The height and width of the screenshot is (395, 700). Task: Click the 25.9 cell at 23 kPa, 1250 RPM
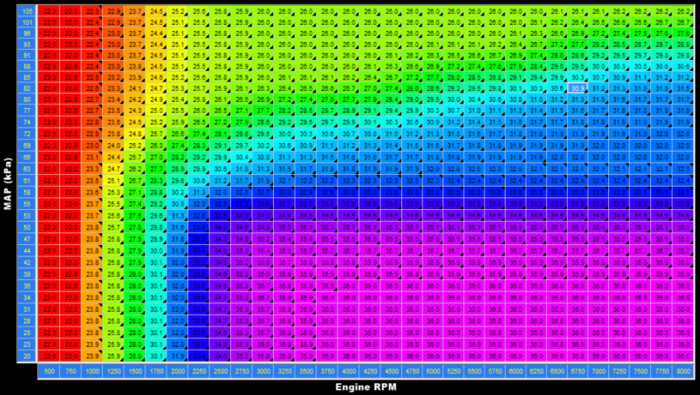tap(113, 345)
